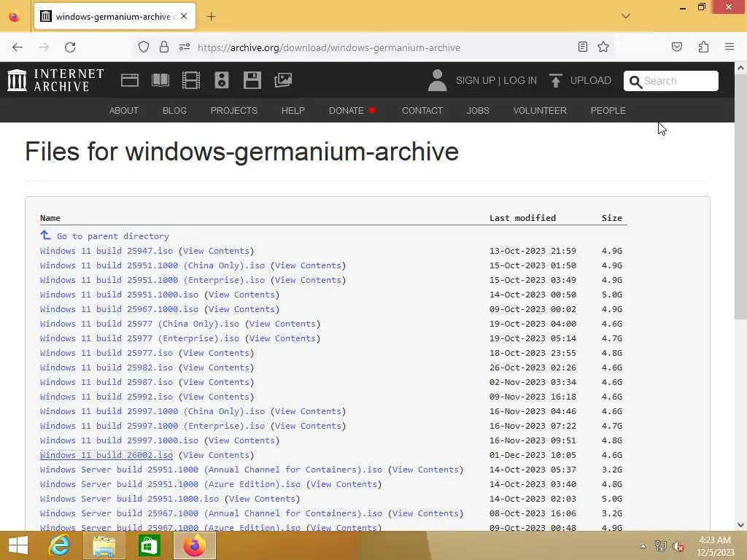This screenshot has height=560, width=747.
Task: Open the Video film icon
Action: pos(191,80)
